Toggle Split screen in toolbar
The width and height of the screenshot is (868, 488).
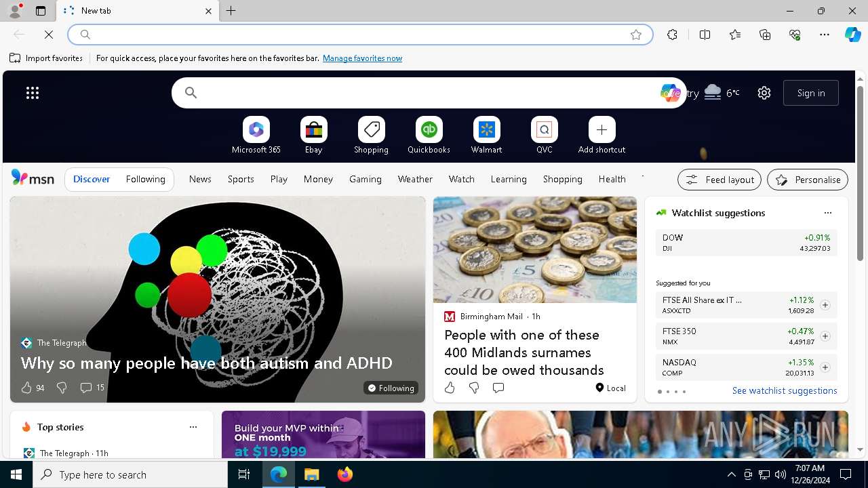point(705,35)
